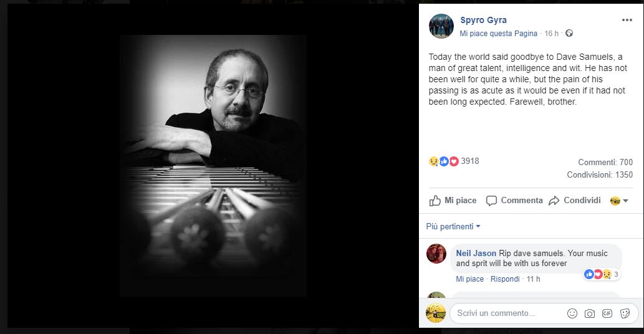The height and width of the screenshot is (334, 644).
Task: View the post's reaction emoji summary
Action: pyautogui.click(x=444, y=161)
